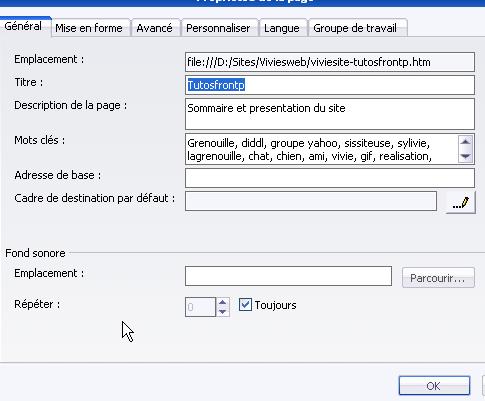Viewport: 485px width, 401px height.
Task: Click the pencil icon button for default target frame
Action: pos(460,202)
